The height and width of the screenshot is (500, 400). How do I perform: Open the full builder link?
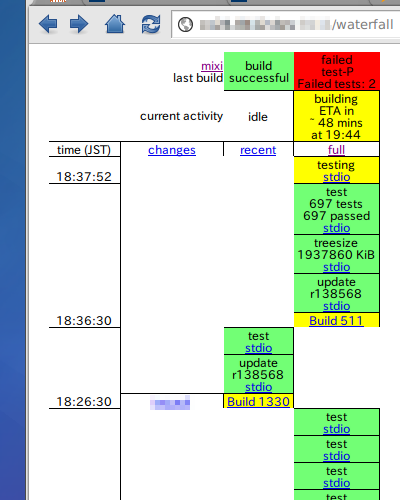[336, 150]
